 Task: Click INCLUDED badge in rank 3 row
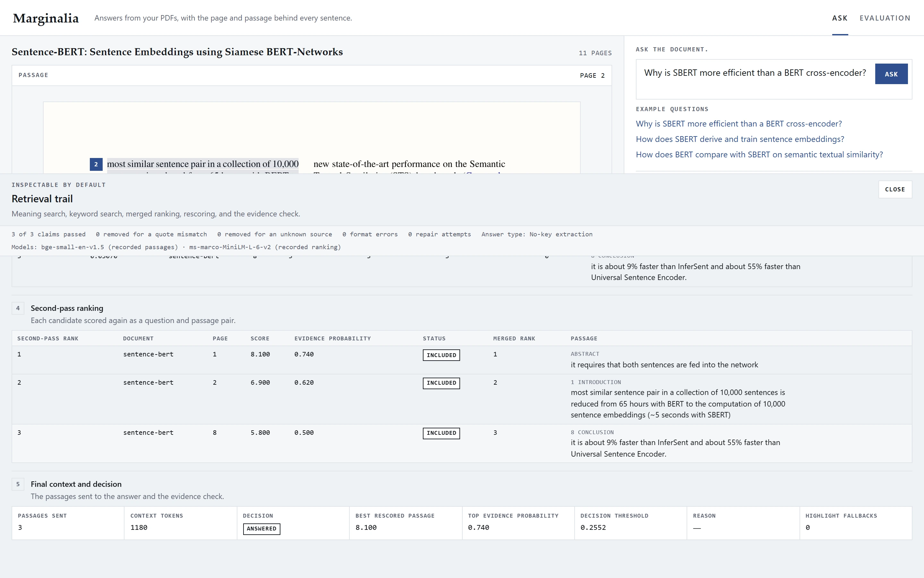click(441, 433)
